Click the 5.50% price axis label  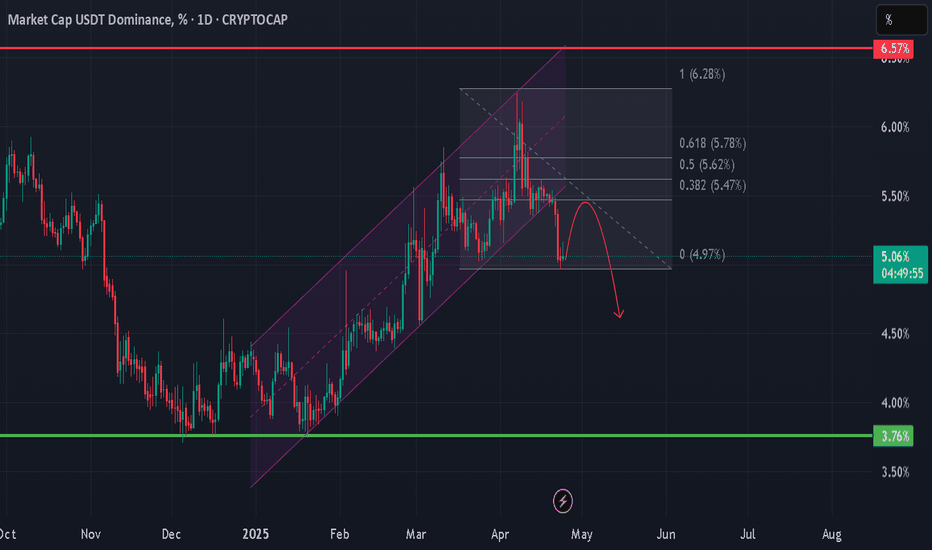click(895, 196)
